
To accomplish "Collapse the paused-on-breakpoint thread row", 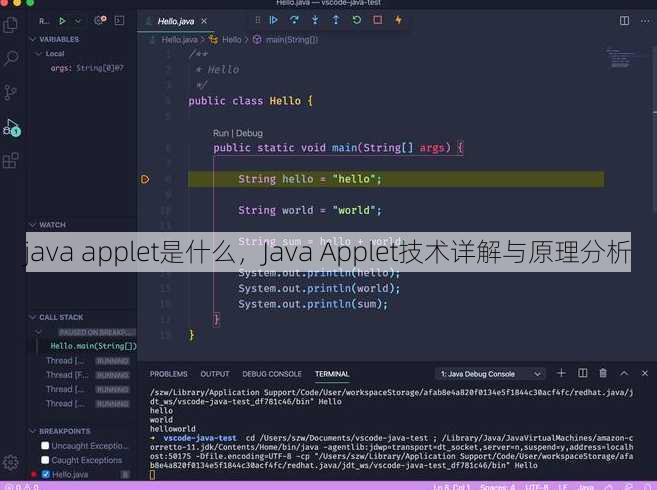I will point(39,332).
